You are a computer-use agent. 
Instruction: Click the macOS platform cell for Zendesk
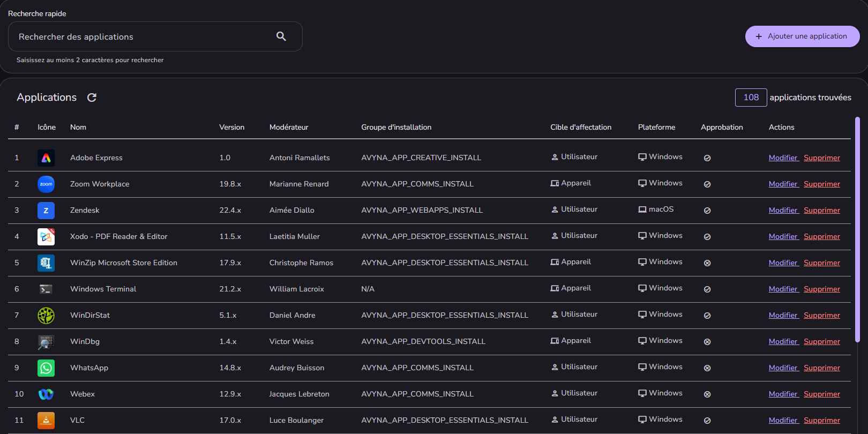point(656,209)
